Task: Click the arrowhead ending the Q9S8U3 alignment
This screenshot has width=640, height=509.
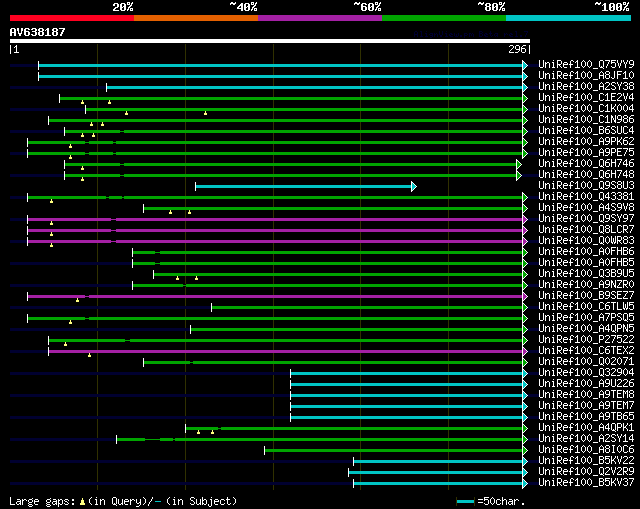Action: 413,187
